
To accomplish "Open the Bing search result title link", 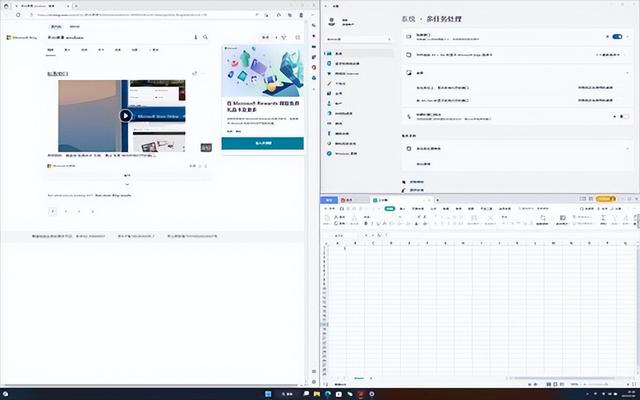I will click(58, 74).
